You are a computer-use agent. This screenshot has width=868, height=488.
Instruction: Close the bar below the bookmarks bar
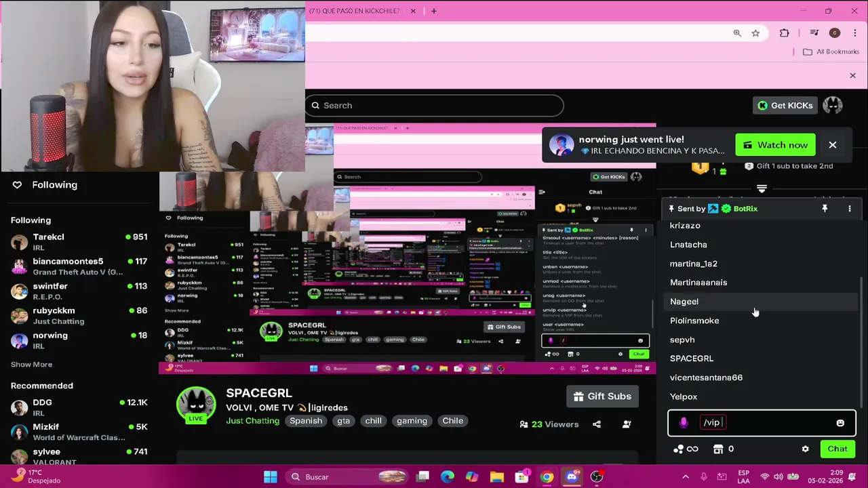pos(853,76)
